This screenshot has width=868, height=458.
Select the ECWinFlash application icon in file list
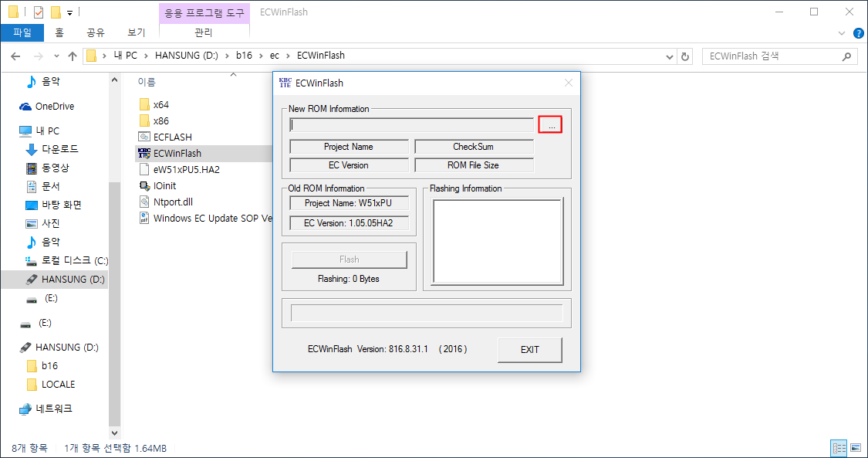coord(144,154)
